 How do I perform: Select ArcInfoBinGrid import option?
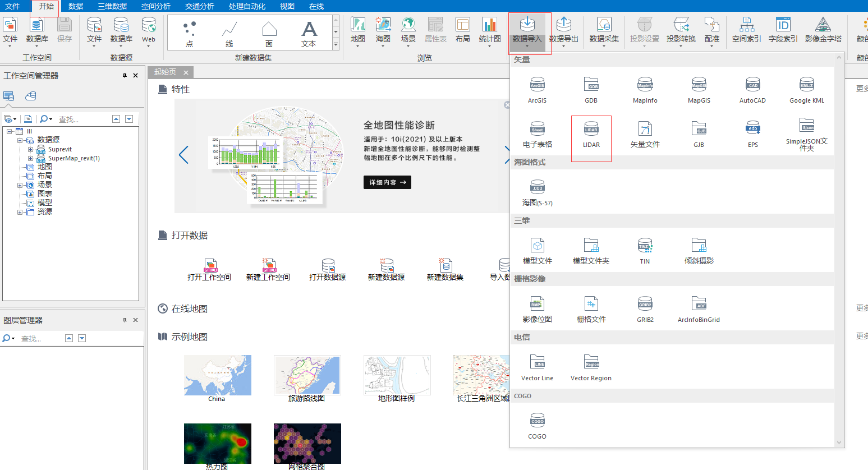[x=699, y=309]
